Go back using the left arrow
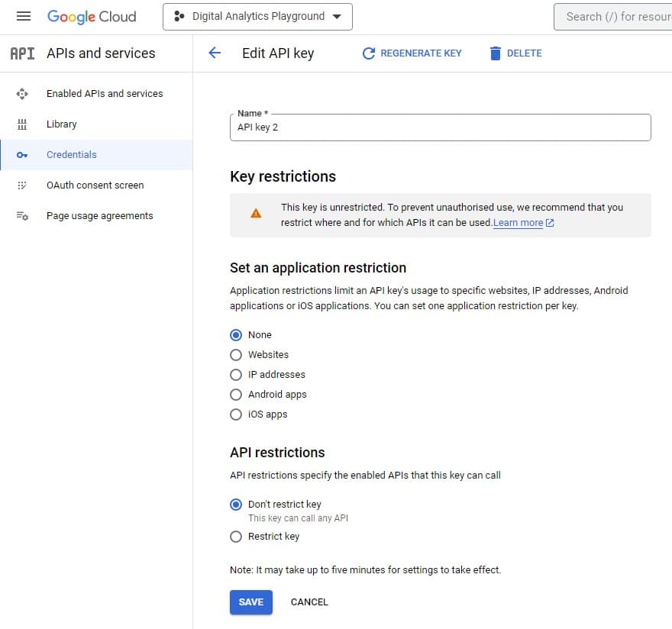Viewport: 672px width, 629px height. click(215, 53)
